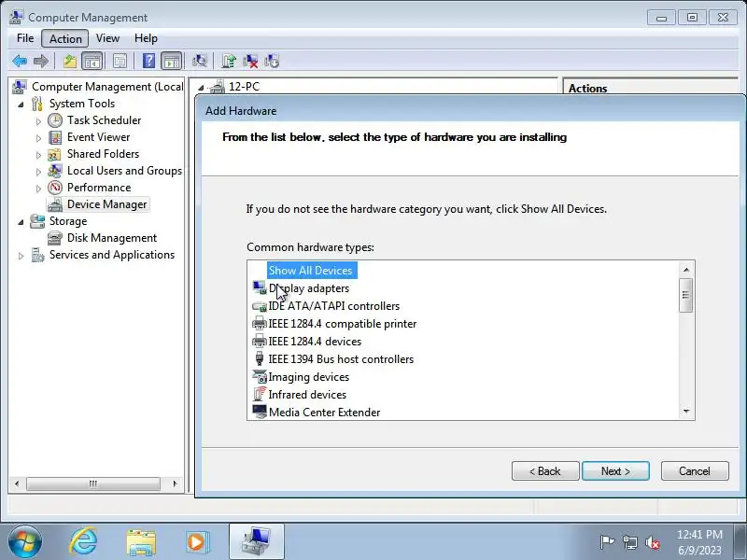Expand the Event Viewer node

(38, 138)
